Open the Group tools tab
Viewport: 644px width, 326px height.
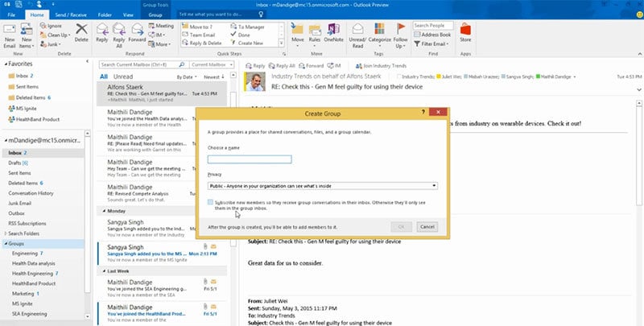(x=155, y=14)
